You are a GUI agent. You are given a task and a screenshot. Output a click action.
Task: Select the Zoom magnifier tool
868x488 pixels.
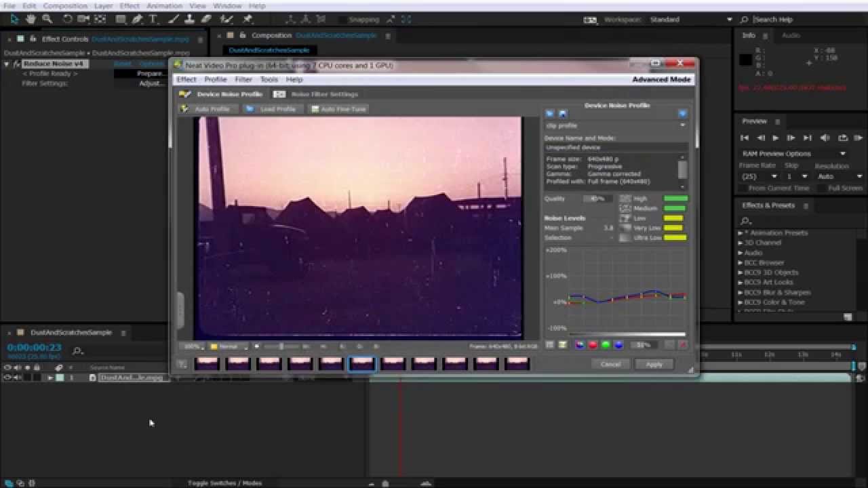click(47, 19)
